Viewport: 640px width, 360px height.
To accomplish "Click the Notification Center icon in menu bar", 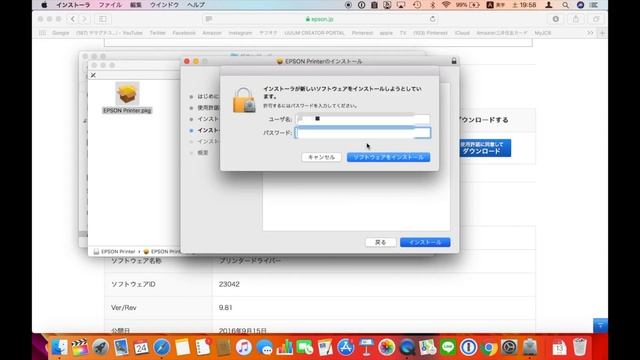I will coord(595,5).
